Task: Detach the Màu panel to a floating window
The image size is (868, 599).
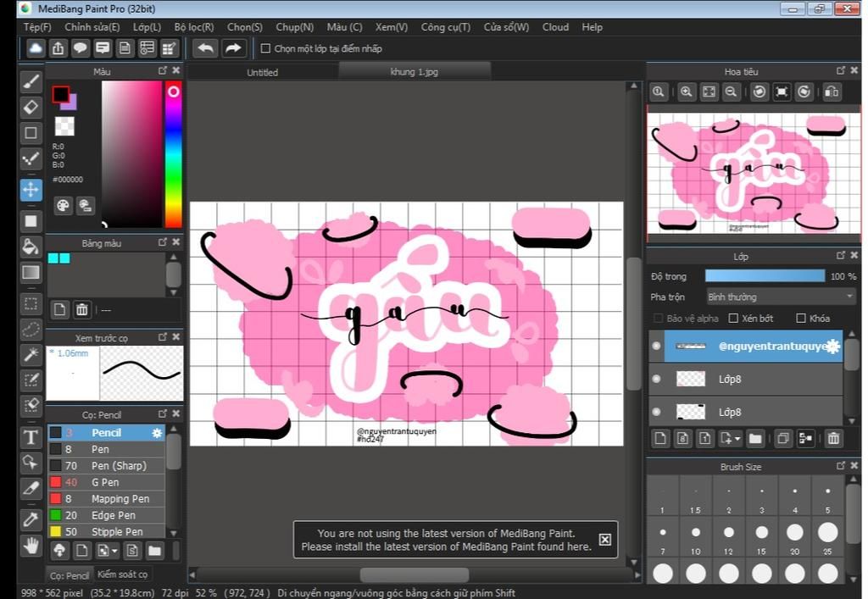Action: (x=162, y=71)
